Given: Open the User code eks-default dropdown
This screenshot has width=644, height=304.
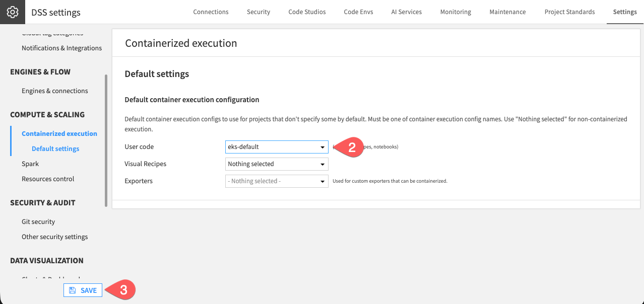Looking at the screenshot, I should coord(277,147).
